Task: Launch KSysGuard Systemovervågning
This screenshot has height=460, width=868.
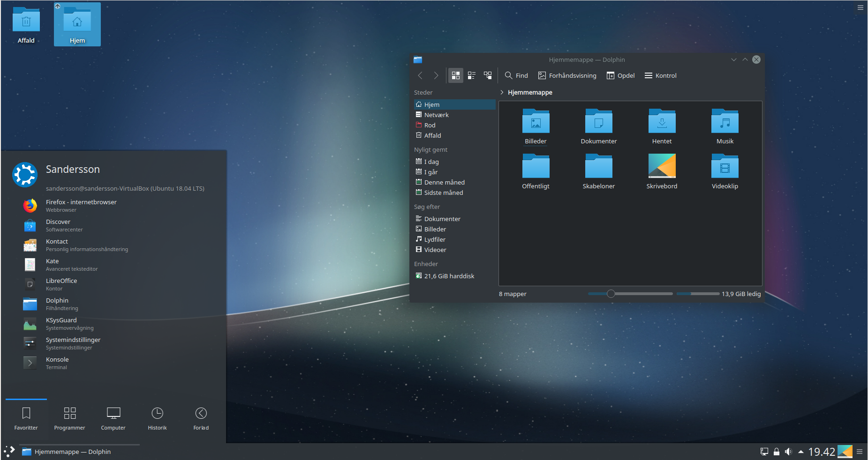Action: pyautogui.click(x=115, y=324)
